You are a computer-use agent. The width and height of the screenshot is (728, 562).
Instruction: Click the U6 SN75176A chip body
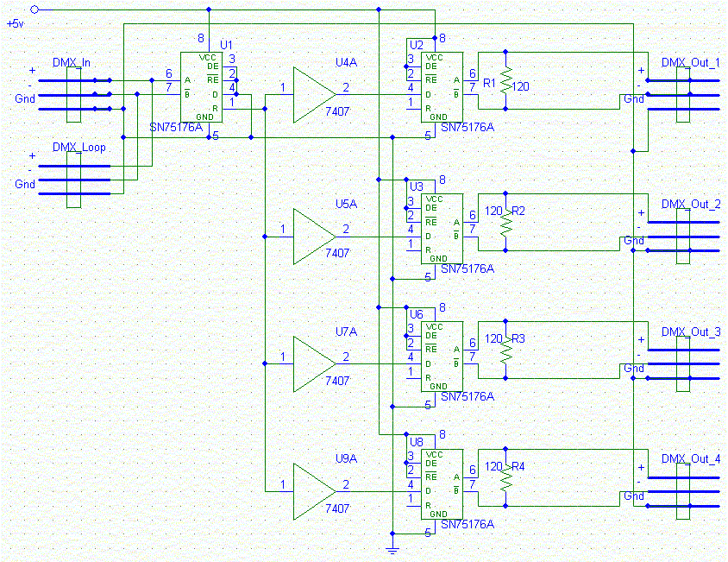pyautogui.click(x=442, y=356)
